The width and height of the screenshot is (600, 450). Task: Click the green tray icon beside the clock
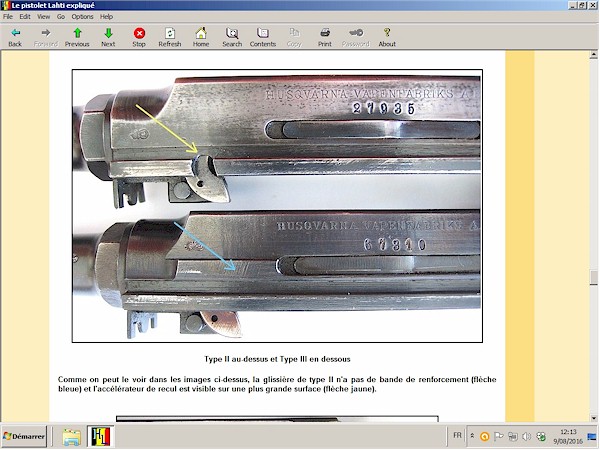tap(541, 436)
